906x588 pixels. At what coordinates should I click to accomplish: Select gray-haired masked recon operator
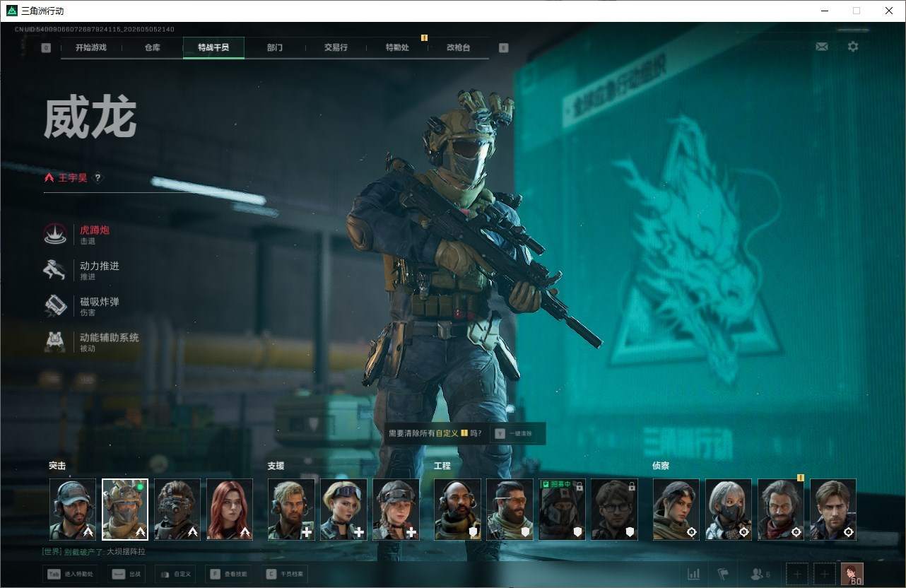tap(729, 510)
